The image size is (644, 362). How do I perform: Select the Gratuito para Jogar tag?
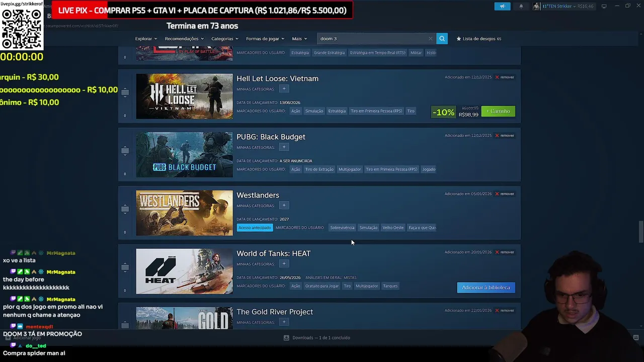(321, 286)
